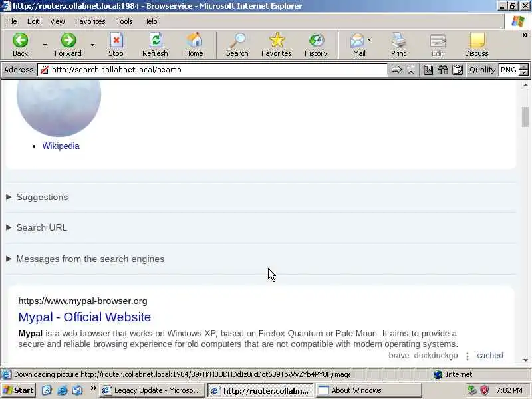The width and height of the screenshot is (532, 399).
Task: Click the scrollbar down arrow
Action: coord(525,360)
